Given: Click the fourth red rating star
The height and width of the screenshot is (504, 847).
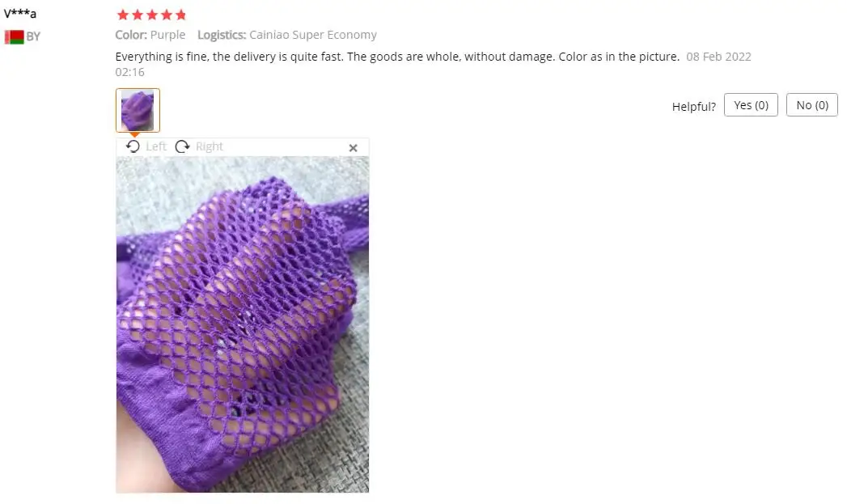Looking at the screenshot, I should [167, 15].
